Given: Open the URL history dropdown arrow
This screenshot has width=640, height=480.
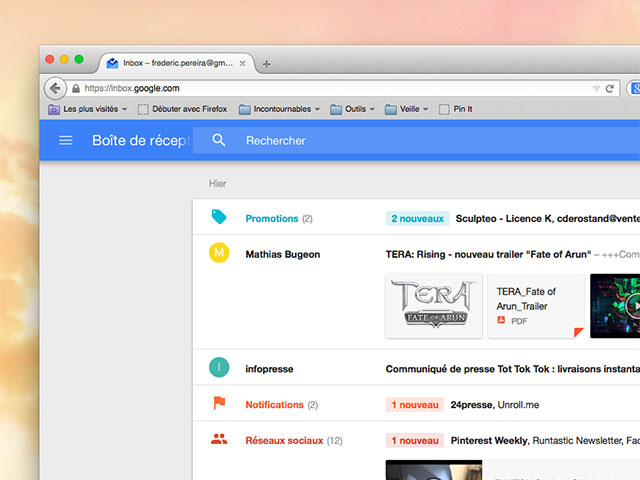Looking at the screenshot, I should point(596,89).
